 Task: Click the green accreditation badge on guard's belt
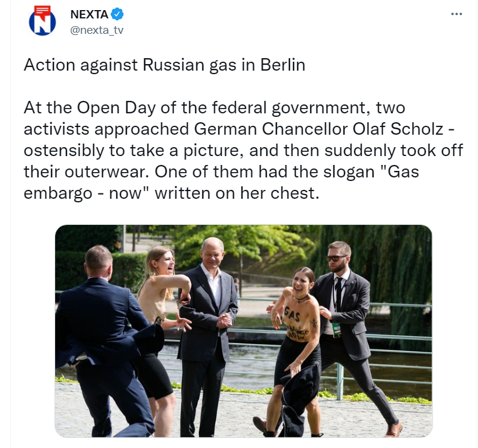click(x=336, y=330)
